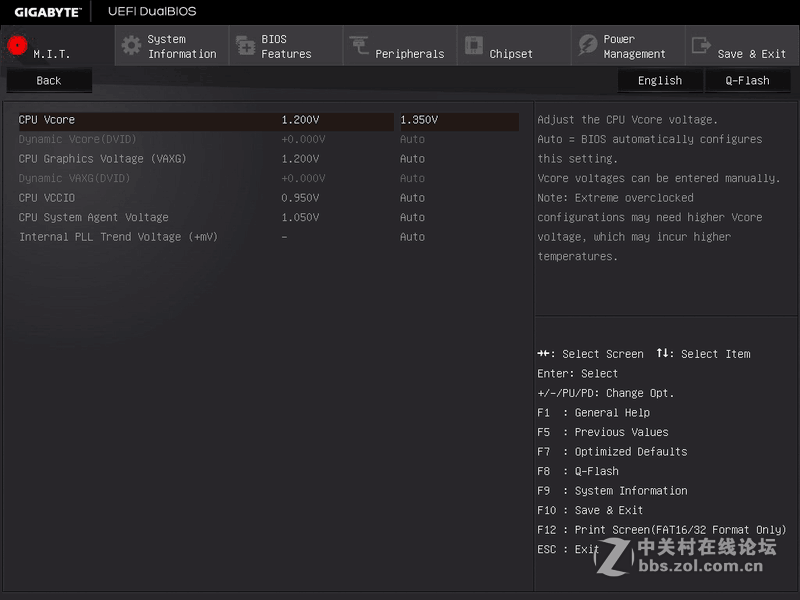Image resolution: width=800 pixels, height=600 pixels.
Task: Switch to the Peripherals tab
Action: point(400,45)
